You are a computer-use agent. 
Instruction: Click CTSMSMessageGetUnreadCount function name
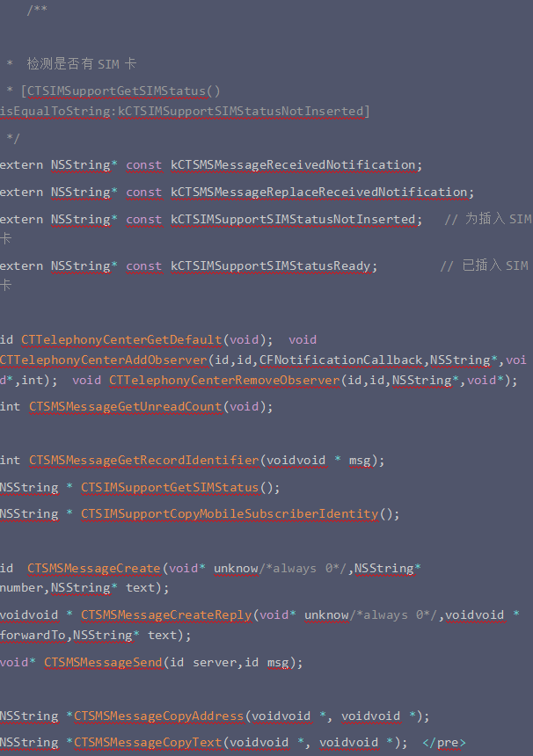[x=126, y=407]
